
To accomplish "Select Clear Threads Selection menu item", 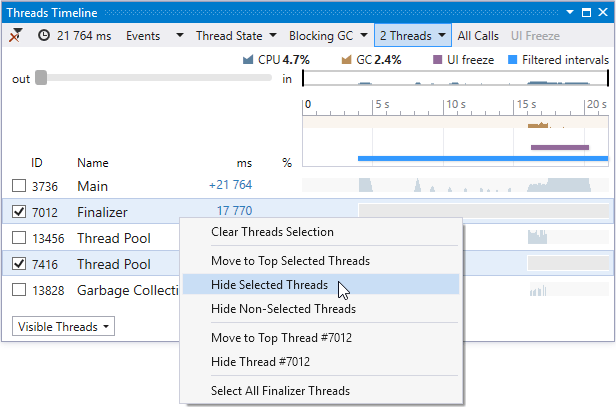I will tap(272, 232).
